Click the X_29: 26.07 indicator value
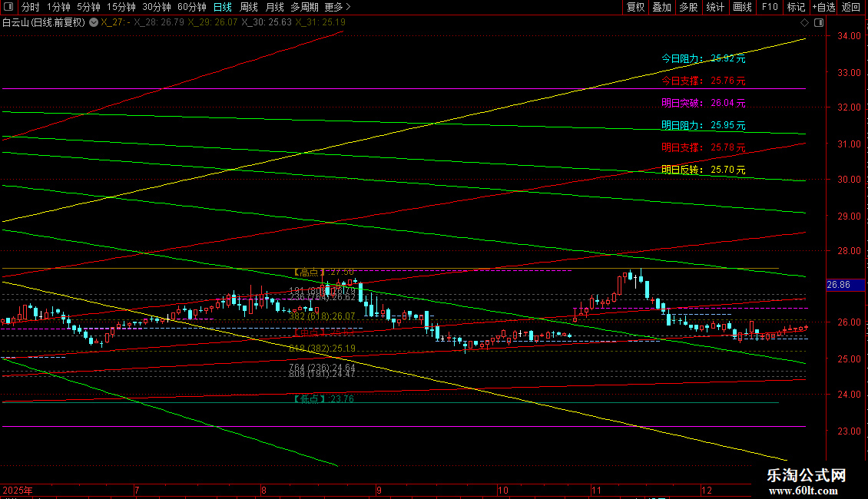 pyautogui.click(x=213, y=22)
